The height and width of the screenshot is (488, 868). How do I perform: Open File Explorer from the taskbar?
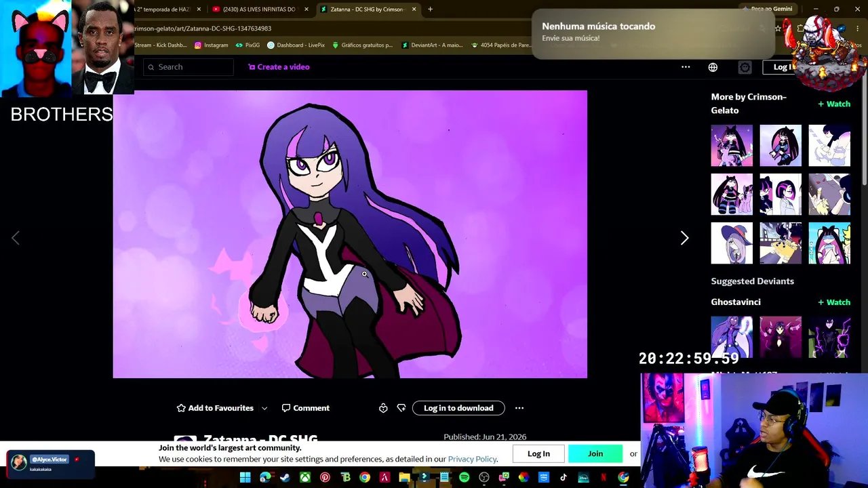coord(404,477)
